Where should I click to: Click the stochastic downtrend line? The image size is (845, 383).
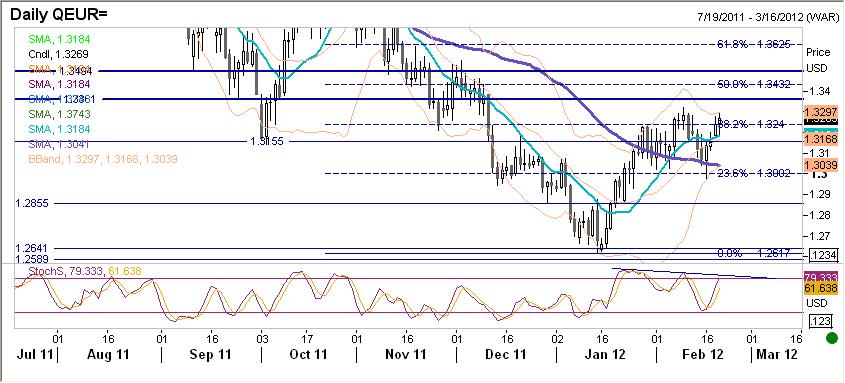click(x=694, y=273)
